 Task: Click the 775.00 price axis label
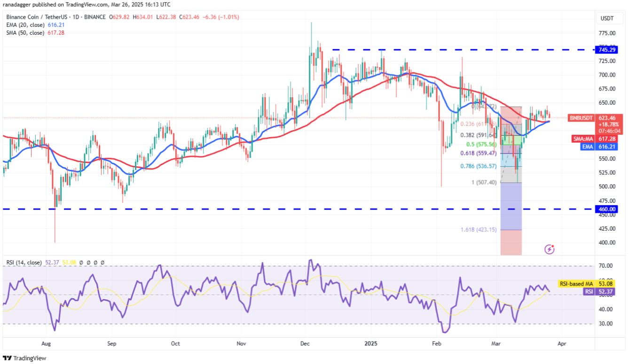pyautogui.click(x=607, y=33)
